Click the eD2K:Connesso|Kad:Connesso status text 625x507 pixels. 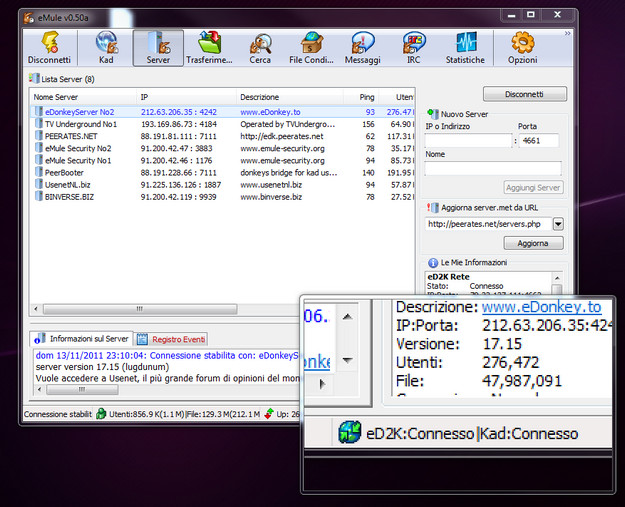click(x=472, y=433)
